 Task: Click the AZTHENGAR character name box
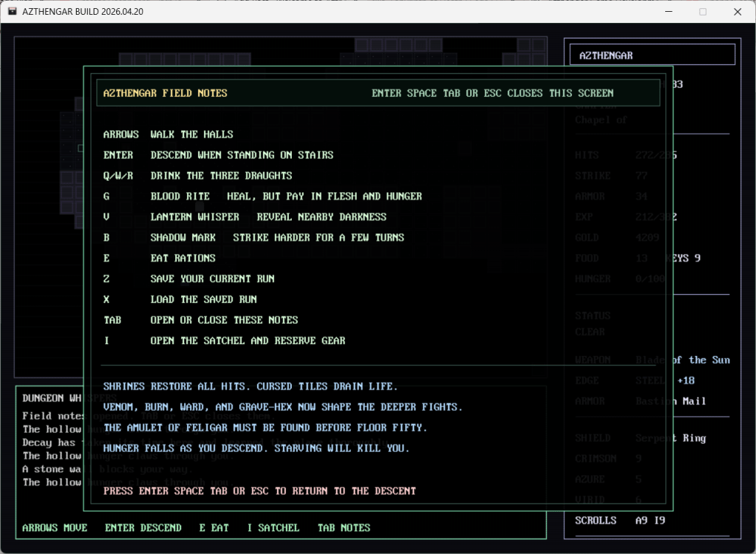point(652,55)
